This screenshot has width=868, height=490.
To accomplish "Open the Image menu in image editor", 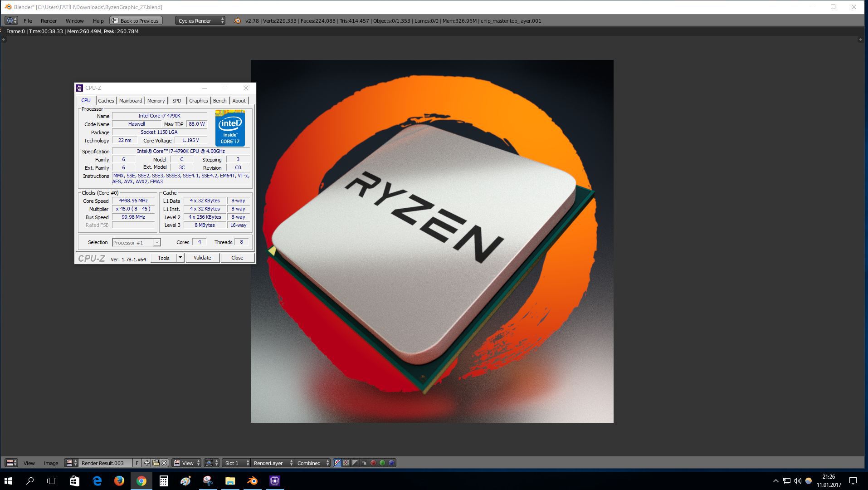I will [x=51, y=463].
